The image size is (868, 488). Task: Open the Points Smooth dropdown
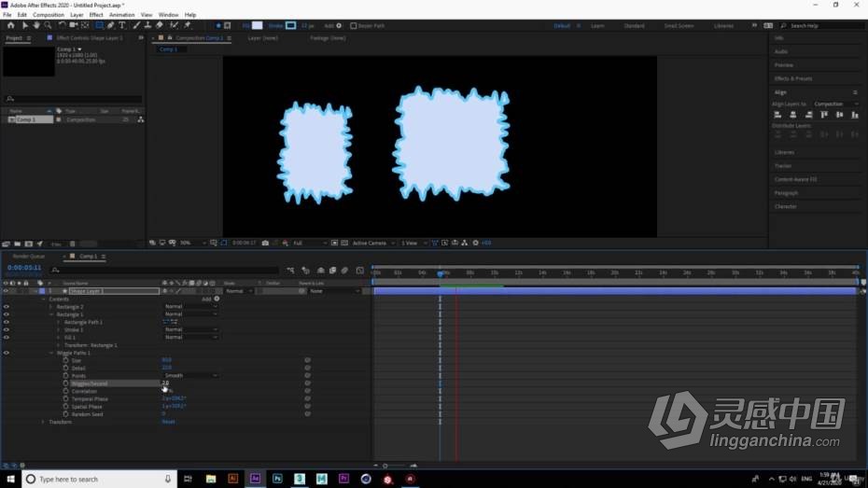point(190,376)
